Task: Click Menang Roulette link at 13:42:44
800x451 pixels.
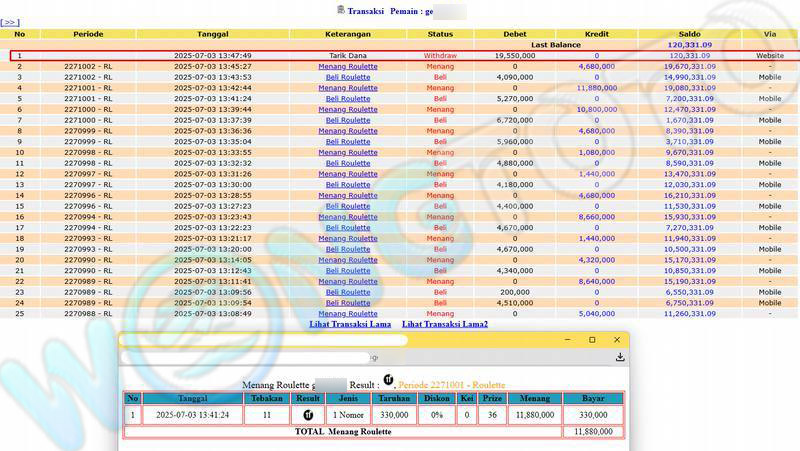Action: point(348,88)
